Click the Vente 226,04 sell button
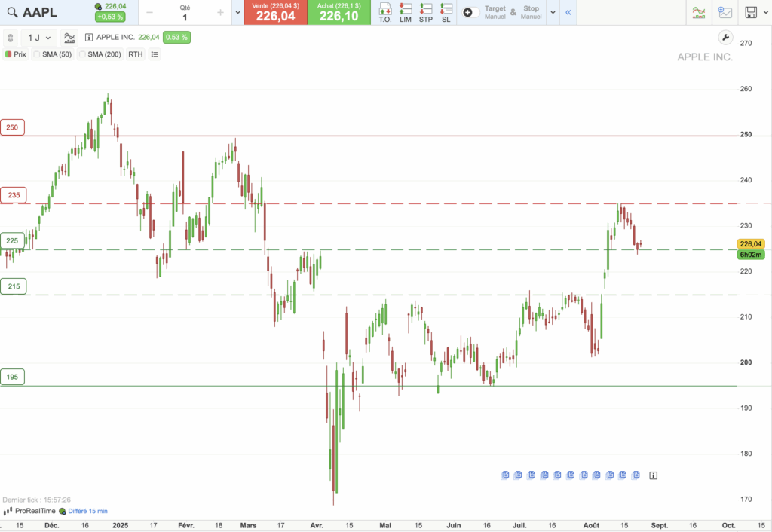This screenshot has width=772, height=532. pos(275,13)
